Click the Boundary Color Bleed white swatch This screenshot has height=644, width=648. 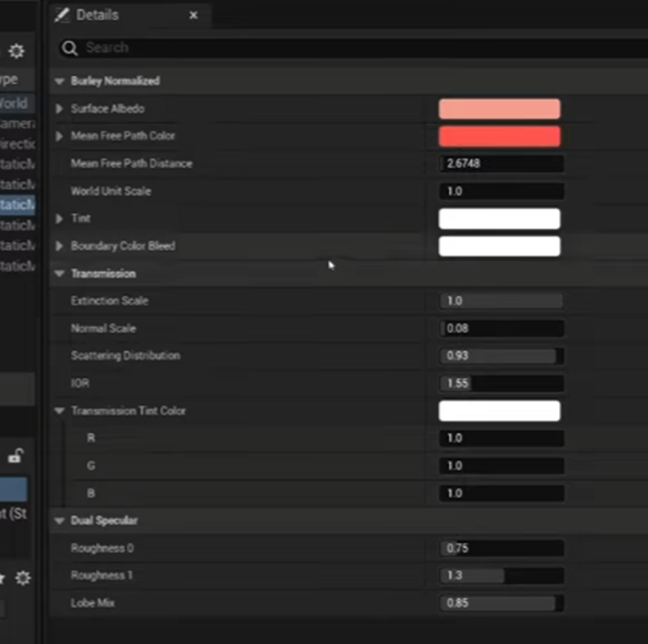point(499,246)
